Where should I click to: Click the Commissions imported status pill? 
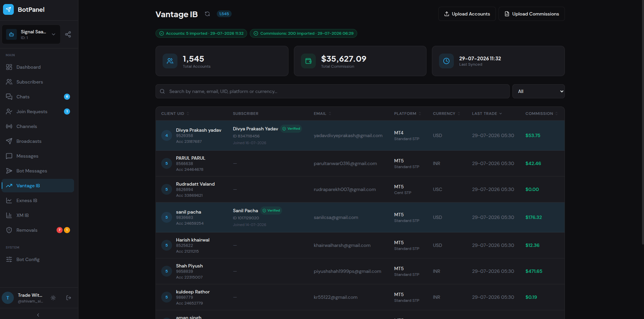pyautogui.click(x=303, y=33)
